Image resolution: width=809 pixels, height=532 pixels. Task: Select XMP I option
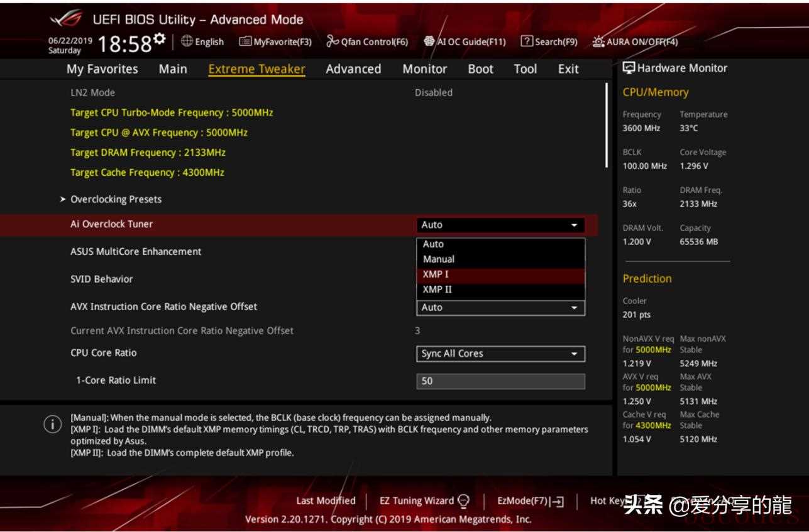point(500,274)
